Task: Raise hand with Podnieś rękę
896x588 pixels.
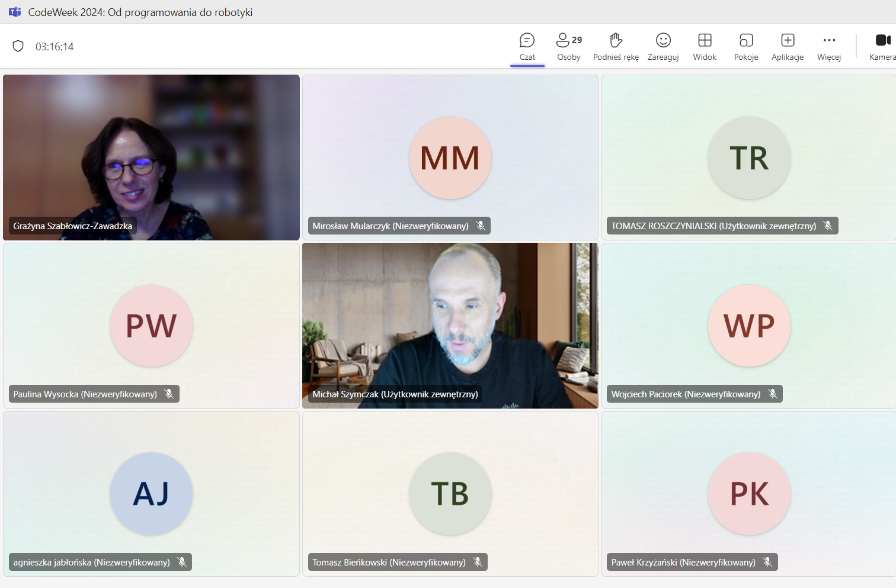Action: (x=616, y=47)
